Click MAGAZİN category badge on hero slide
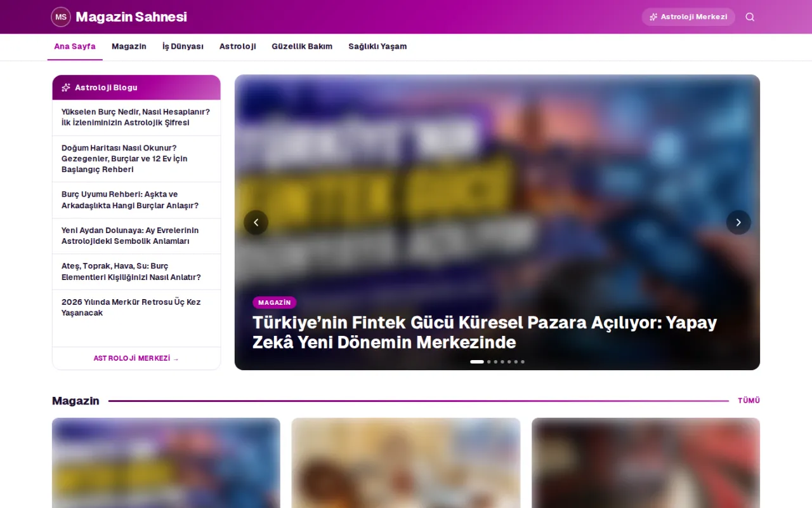 275,302
